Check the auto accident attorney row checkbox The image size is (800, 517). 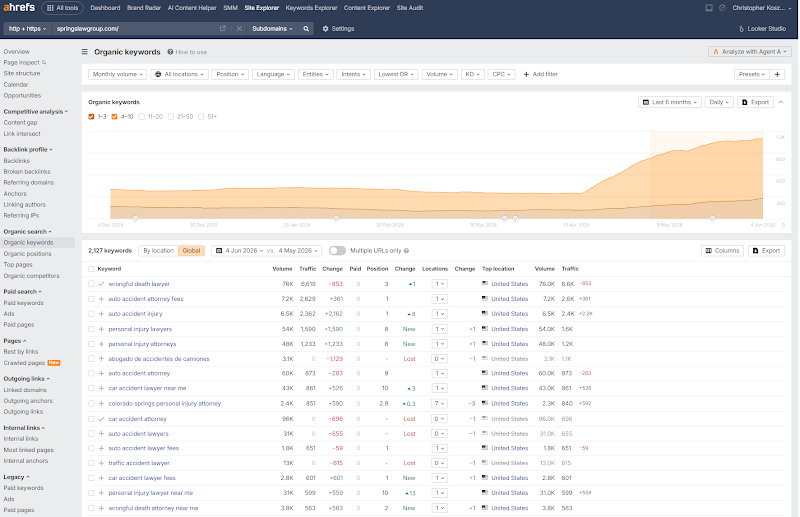pos(91,374)
